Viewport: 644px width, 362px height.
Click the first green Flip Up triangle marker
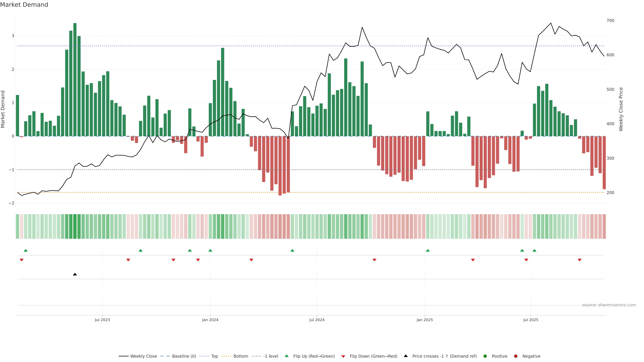25,250
